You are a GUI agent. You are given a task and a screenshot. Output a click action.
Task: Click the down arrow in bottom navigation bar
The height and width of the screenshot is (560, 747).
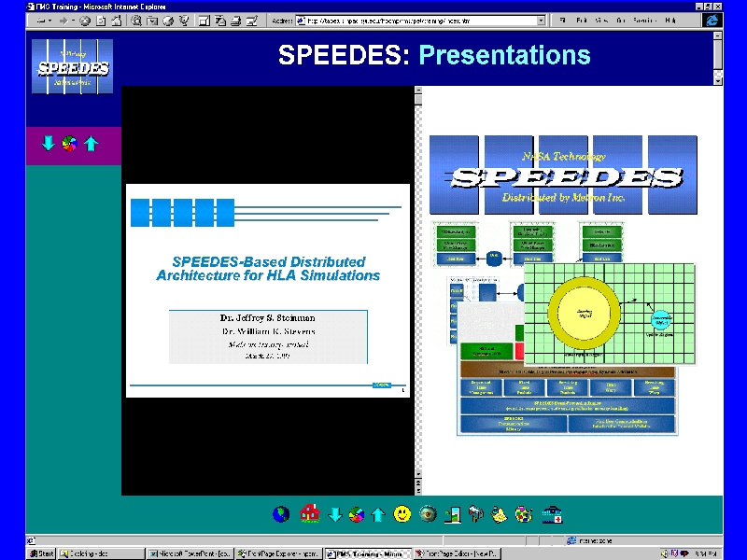click(335, 514)
